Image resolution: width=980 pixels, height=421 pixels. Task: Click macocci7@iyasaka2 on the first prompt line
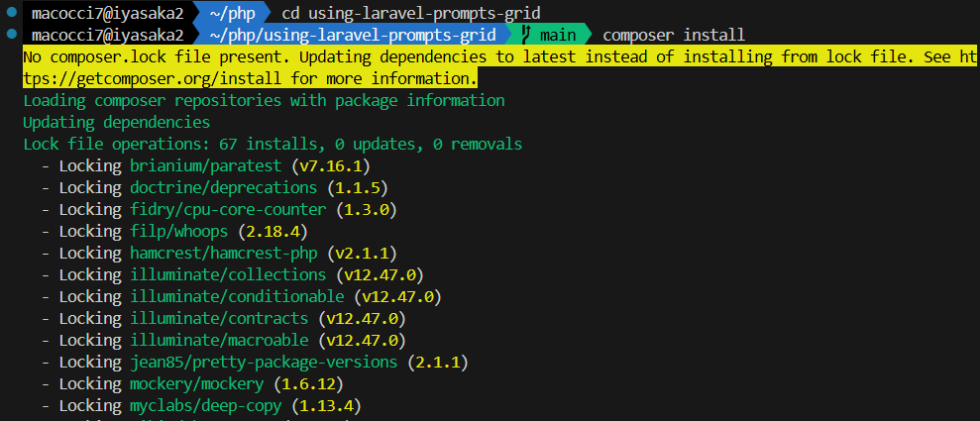click(107, 15)
